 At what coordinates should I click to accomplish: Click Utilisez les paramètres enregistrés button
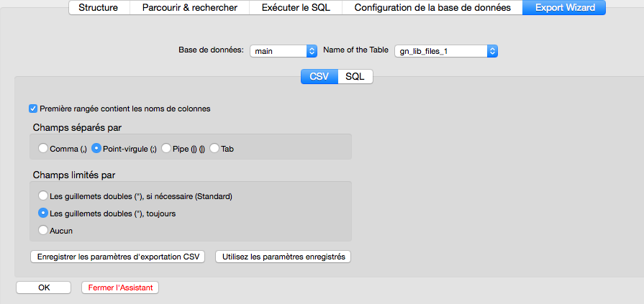pyautogui.click(x=283, y=257)
